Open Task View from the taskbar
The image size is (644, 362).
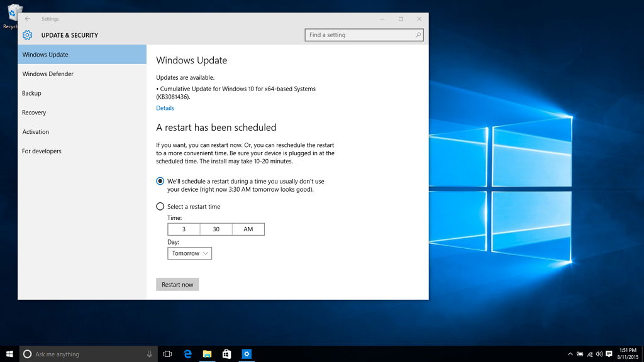point(167,354)
